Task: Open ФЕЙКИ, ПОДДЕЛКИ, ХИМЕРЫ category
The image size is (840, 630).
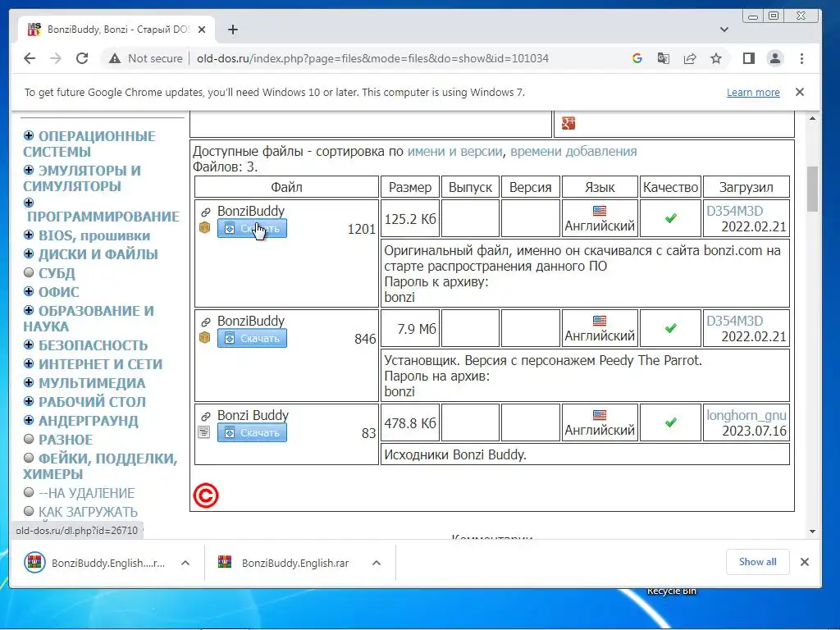Action: tap(100, 466)
